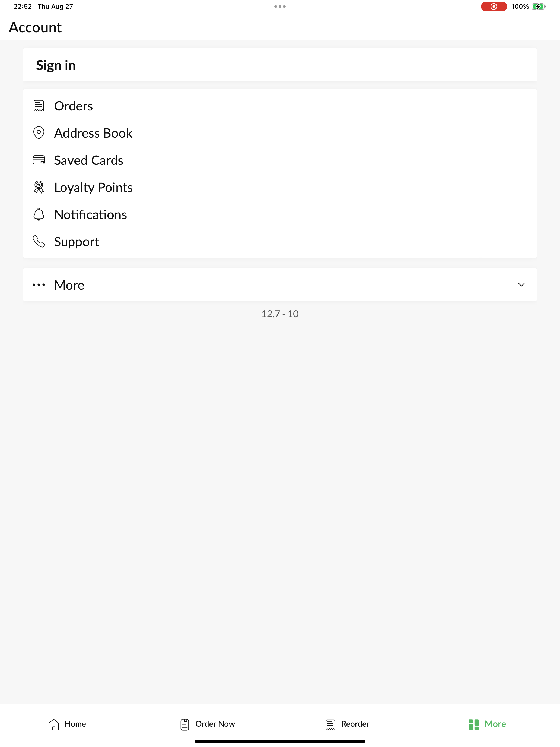
Task: Tap the Home house icon in tab bar
Action: pyautogui.click(x=54, y=724)
